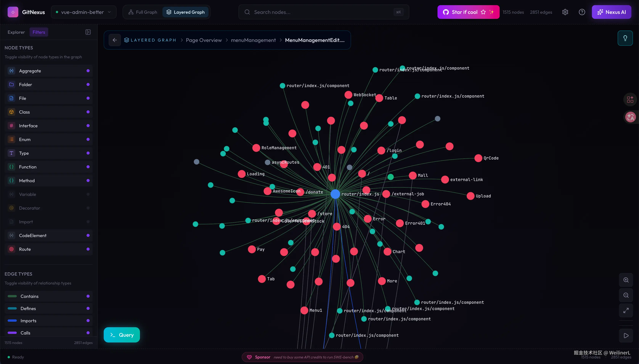Open the Nexus AI panel
639x364 pixels.
pyautogui.click(x=612, y=12)
